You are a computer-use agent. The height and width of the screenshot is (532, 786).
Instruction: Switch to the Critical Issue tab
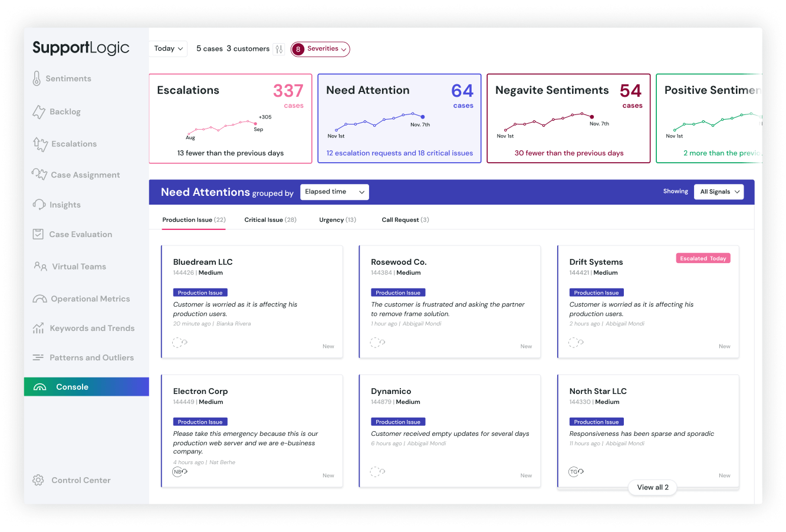coord(270,220)
